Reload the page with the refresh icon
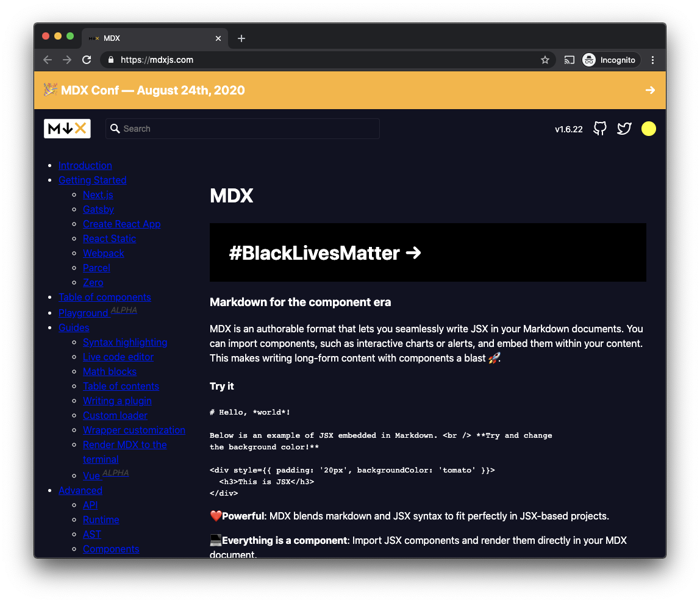 coord(87,60)
